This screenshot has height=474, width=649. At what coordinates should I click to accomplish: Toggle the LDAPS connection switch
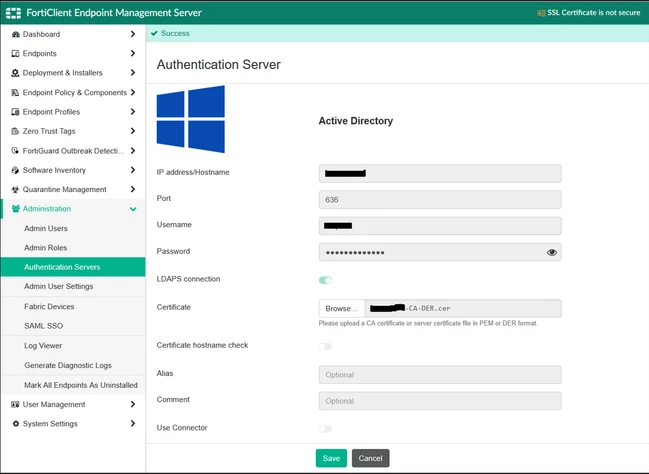(x=325, y=280)
